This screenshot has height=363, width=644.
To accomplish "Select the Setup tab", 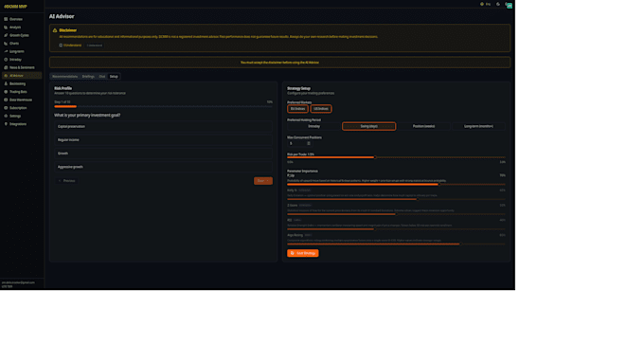I will tap(114, 77).
